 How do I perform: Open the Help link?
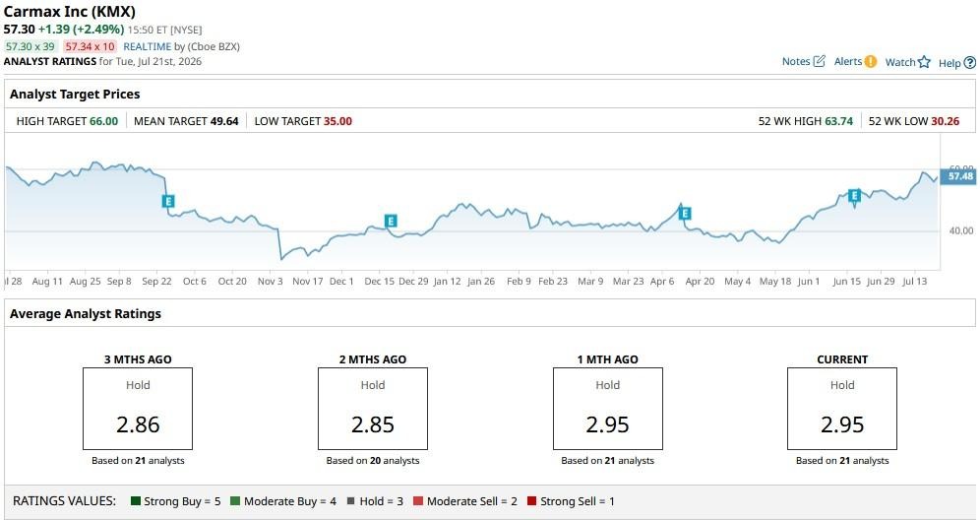pyautogui.click(x=949, y=63)
